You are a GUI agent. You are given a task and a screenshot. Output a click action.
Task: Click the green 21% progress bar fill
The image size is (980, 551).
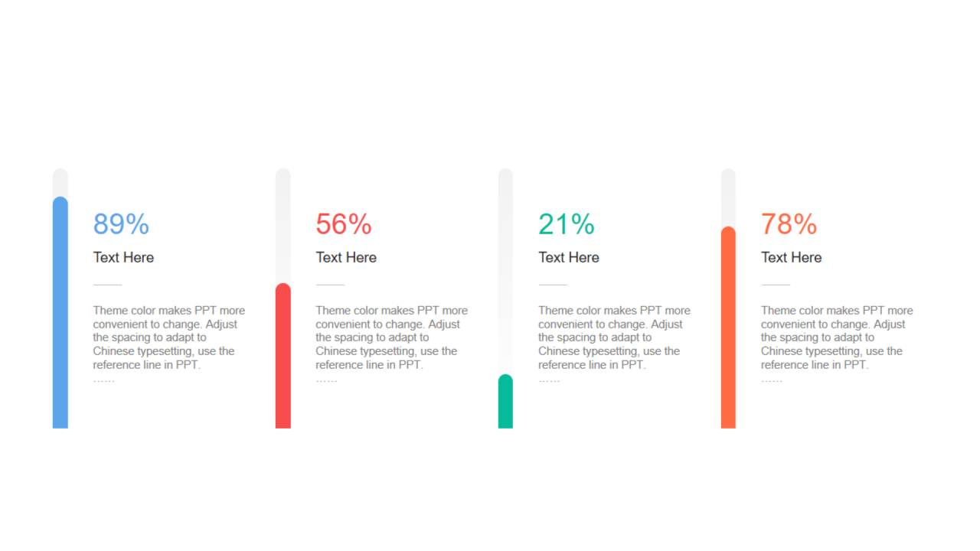[505, 402]
